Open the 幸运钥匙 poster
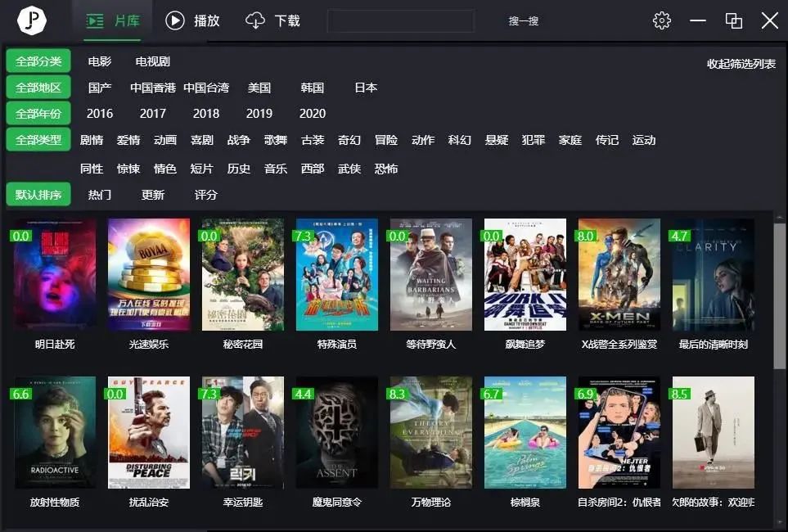This screenshot has width=788, height=532. 243,432
